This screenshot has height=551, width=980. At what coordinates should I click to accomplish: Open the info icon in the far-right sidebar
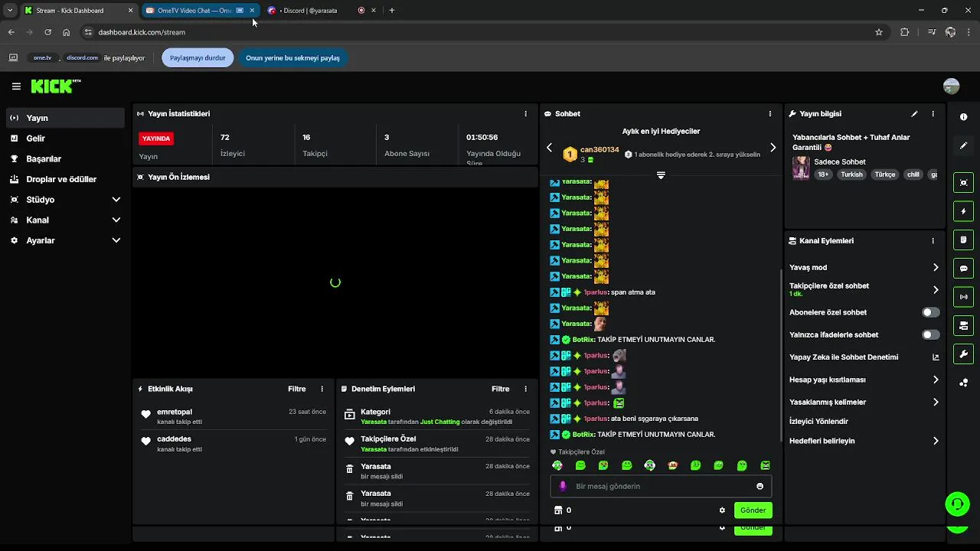pyautogui.click(x=963, y=117)
